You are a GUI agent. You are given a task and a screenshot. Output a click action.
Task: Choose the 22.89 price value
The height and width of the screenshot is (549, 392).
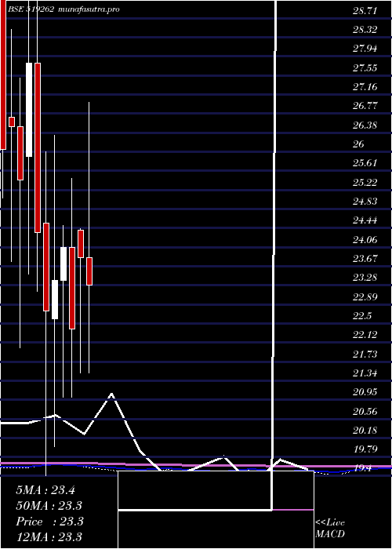(365, 297)
